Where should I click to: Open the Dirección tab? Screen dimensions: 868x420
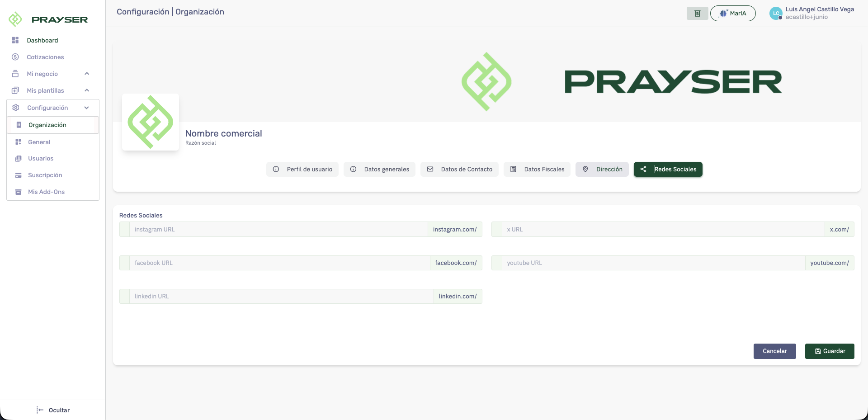602,170
